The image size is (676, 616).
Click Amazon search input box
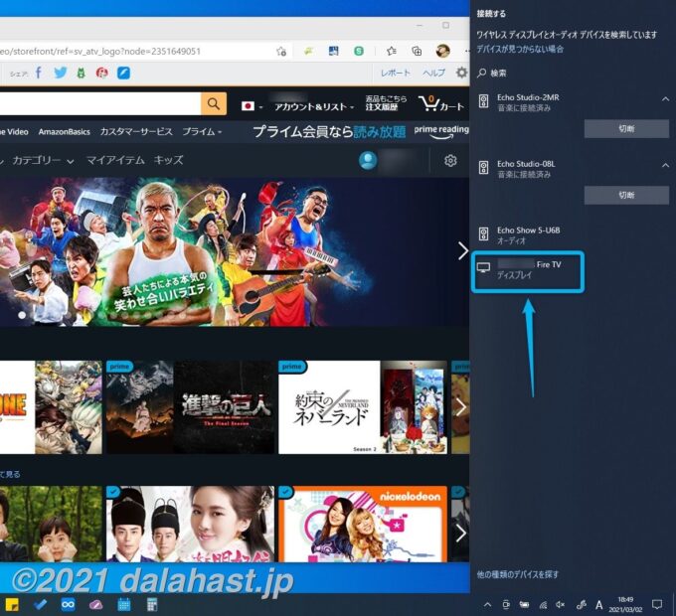(100, 103)
